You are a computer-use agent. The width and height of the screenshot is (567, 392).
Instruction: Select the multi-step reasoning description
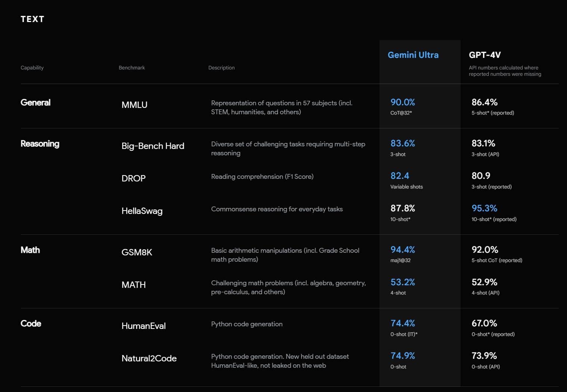coord(288,149)
